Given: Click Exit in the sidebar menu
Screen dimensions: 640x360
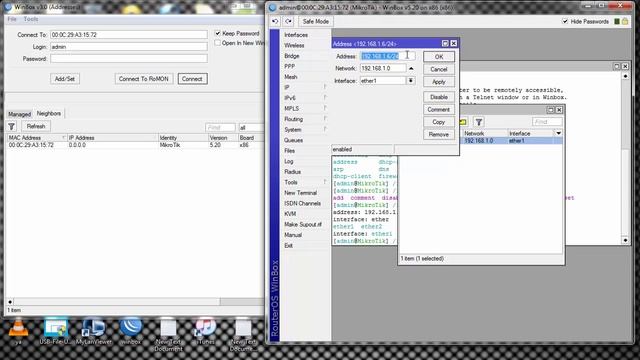Looking at the screenshot, I should [x=289, y=246].
